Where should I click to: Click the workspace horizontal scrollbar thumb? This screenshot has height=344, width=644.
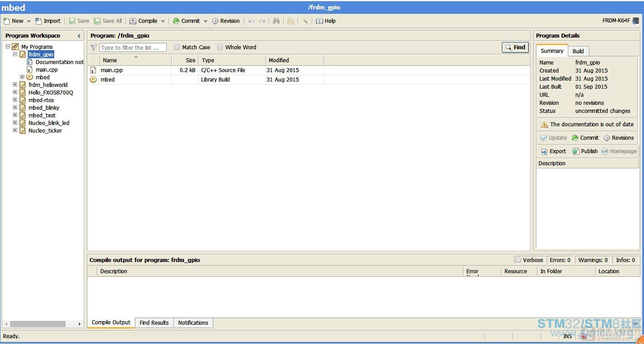38,324
